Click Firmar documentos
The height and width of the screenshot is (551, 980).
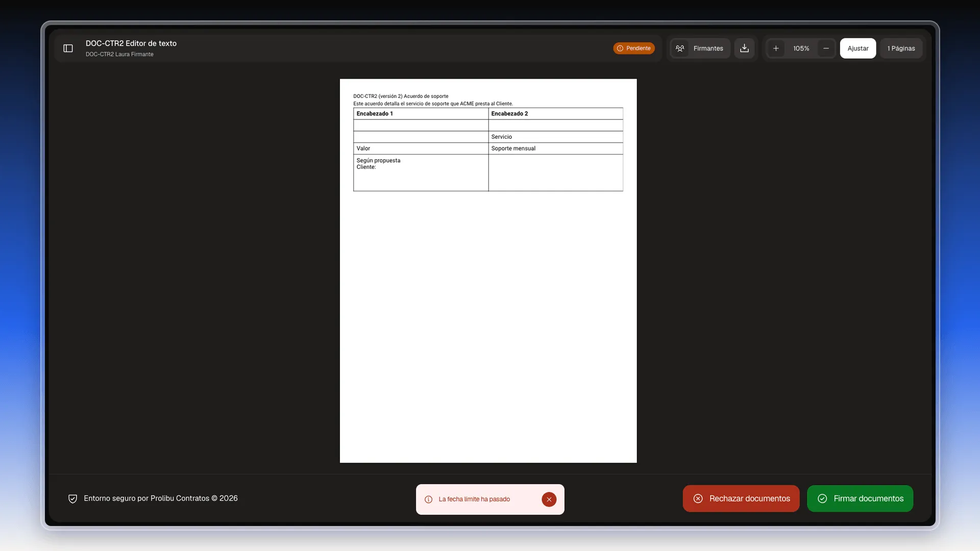[860, 498]
